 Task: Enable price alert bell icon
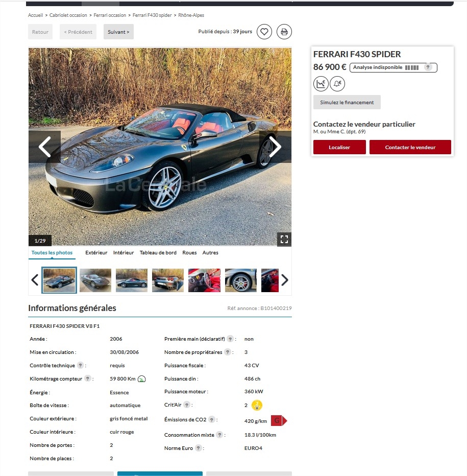tap(337, 84)
